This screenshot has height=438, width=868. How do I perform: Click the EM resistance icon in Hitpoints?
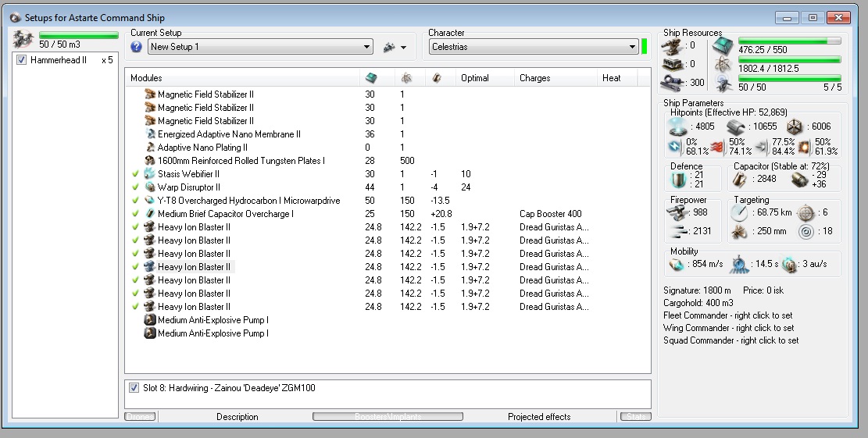coord(675,147)
